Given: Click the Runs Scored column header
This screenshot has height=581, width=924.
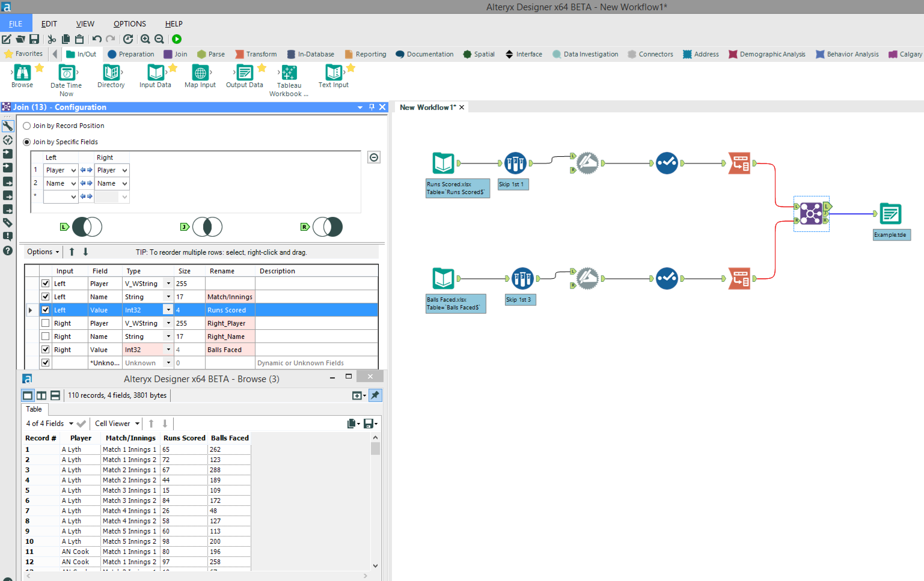Looking at the screenshot, I should [x=184, y=438].
